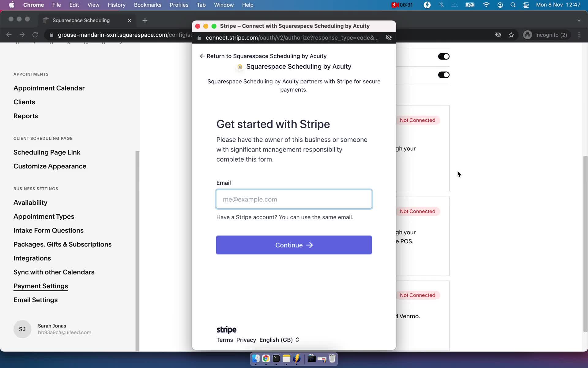Screen dimensions: 588x368
Task: Open Packages, Gifts & Subscriptions
Action: [62, 244]
